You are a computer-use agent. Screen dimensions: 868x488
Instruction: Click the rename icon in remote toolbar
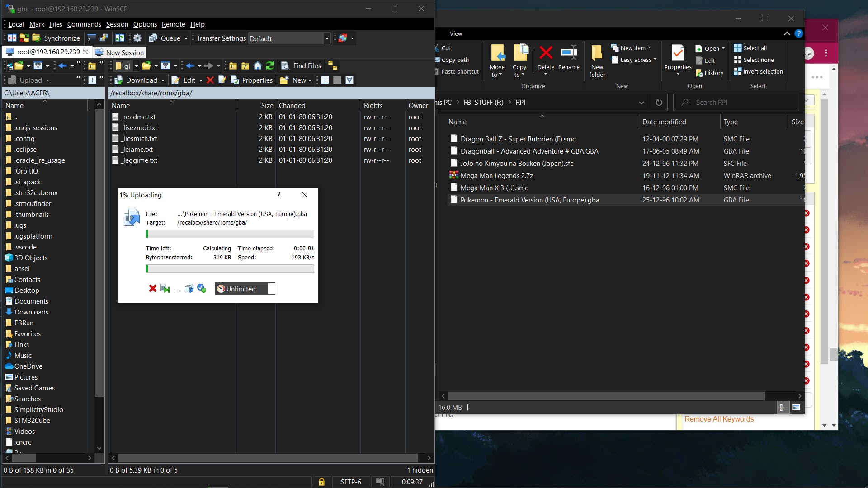[x=222, y=80]
